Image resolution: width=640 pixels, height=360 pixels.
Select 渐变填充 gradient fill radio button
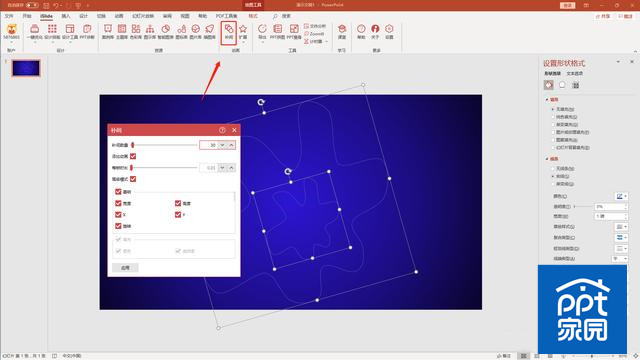tap(553, 124)
